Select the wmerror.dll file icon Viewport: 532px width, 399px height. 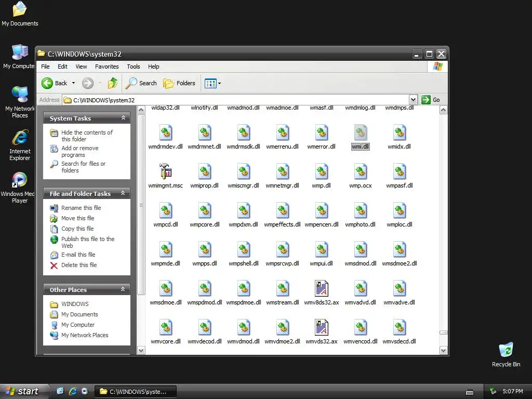[321, 132]
